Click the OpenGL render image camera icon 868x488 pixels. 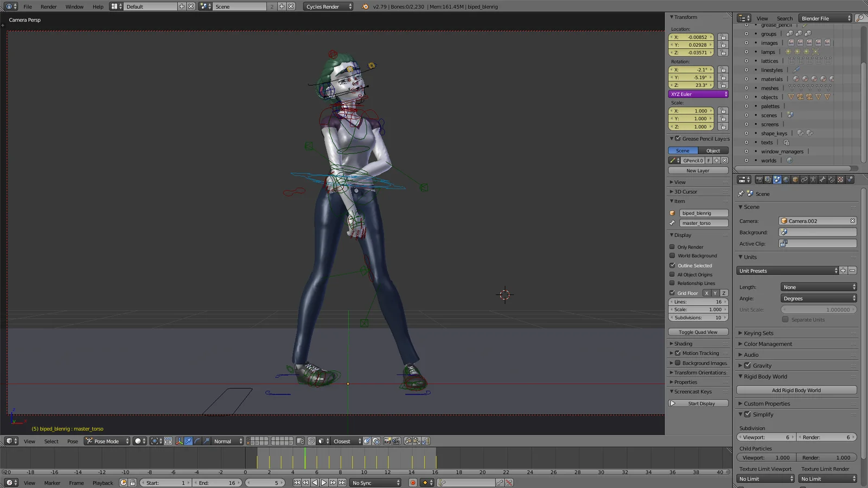387,441
